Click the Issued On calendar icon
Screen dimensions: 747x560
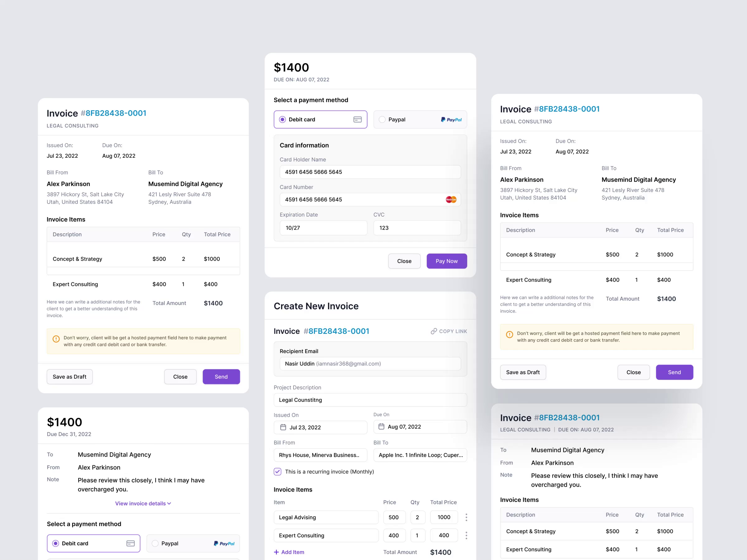pos(283,427)
